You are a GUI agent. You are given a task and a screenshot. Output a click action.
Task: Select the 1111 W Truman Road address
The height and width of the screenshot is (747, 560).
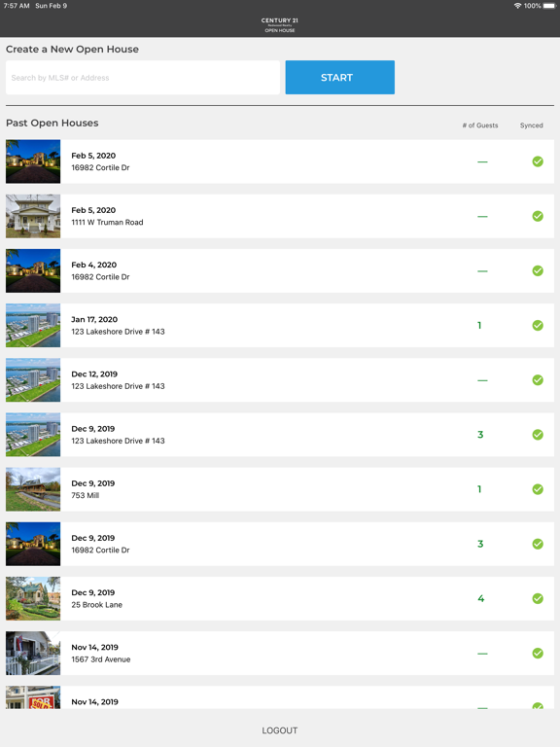pos(107,222)
